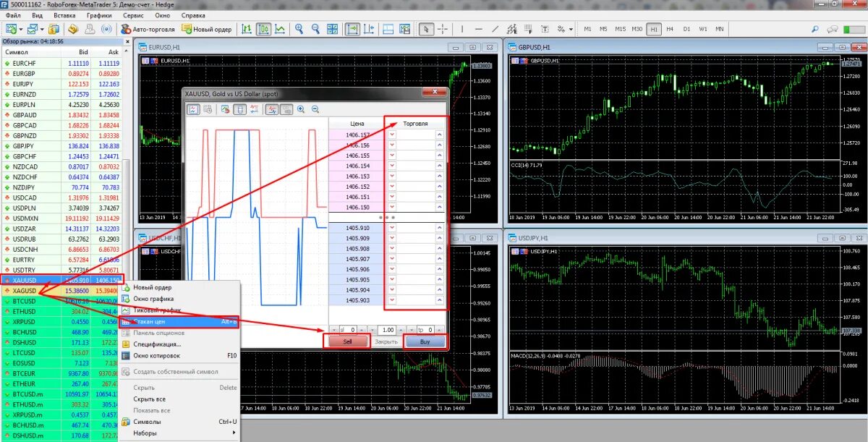
Task: Open the chat messages icon
Action: 833,29
